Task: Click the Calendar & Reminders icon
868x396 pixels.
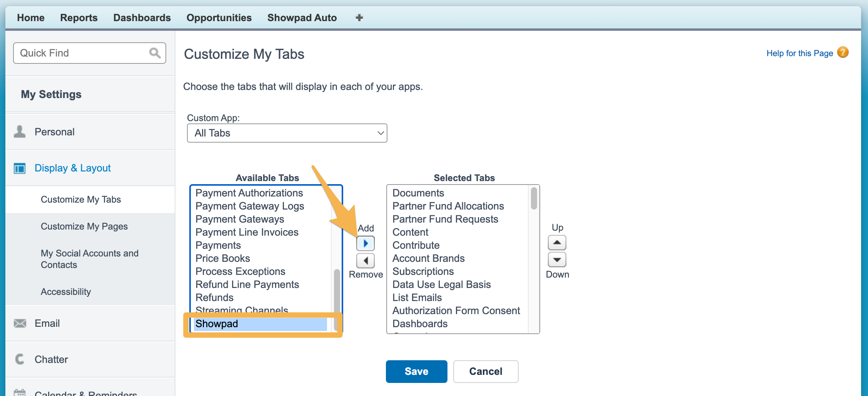Action: coord(19,393)
